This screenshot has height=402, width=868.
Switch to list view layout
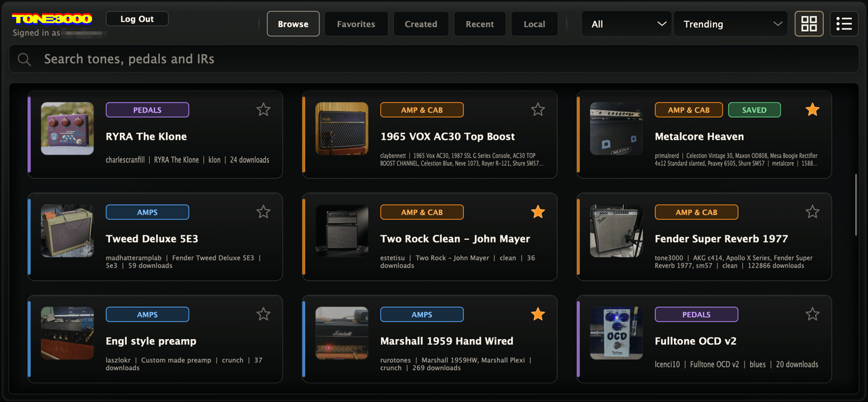pos(844,24)
